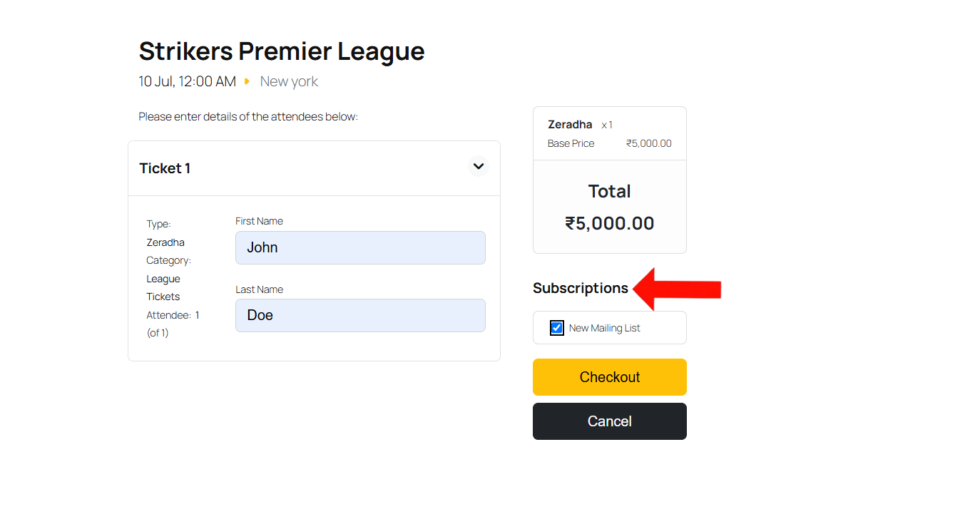This screenshot has width=980, height=509.
Task: Cancel the ticket order
Action: coord(610,421)
